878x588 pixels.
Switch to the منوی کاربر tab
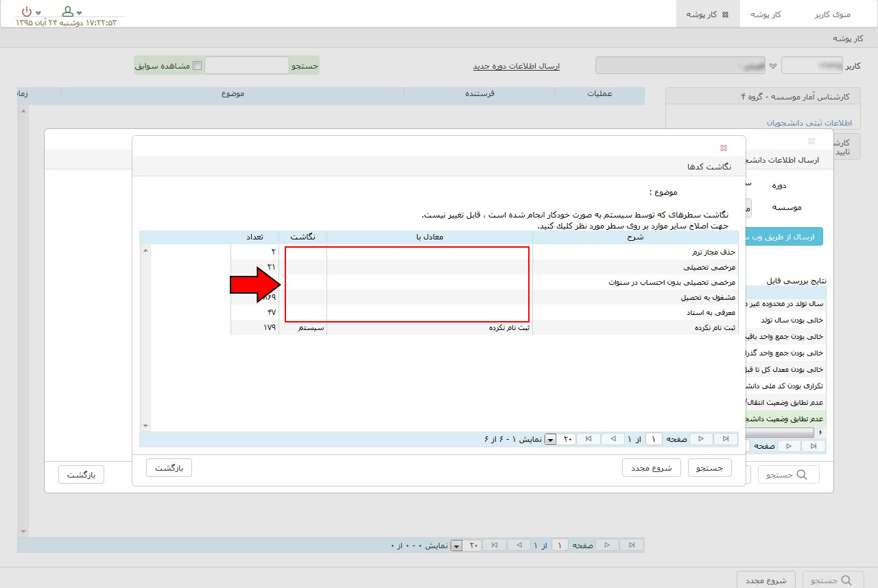832,14
